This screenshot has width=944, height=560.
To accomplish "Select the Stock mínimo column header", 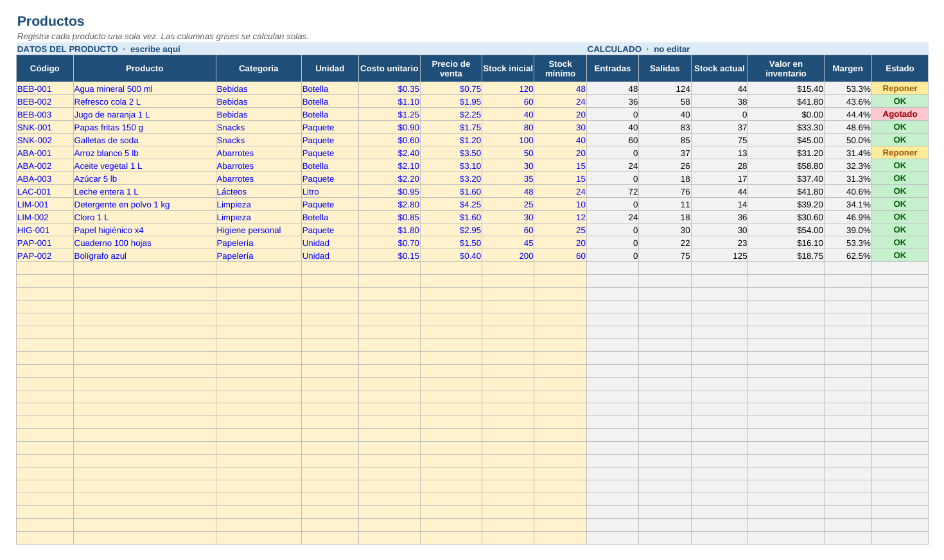I will [x=560, y=69].
